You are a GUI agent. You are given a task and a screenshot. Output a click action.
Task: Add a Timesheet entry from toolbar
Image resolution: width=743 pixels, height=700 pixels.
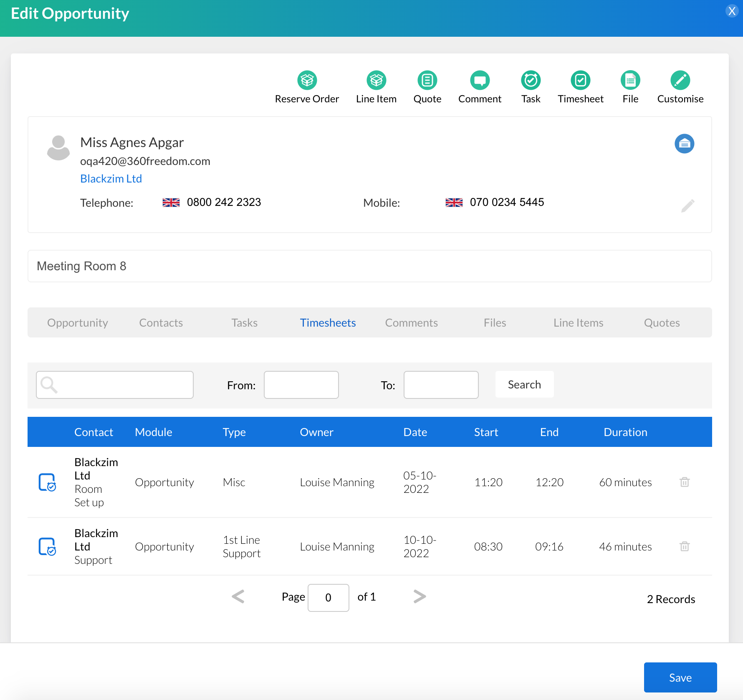(580, 80)
